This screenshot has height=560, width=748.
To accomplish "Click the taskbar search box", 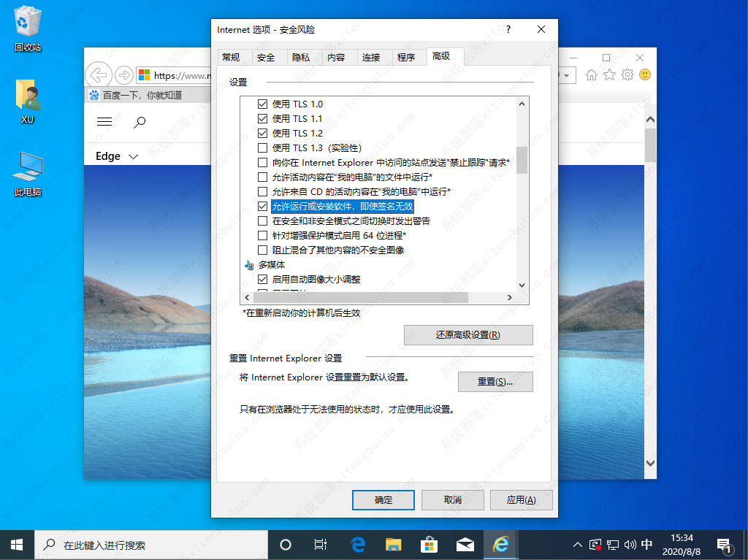I will (146, 544).
